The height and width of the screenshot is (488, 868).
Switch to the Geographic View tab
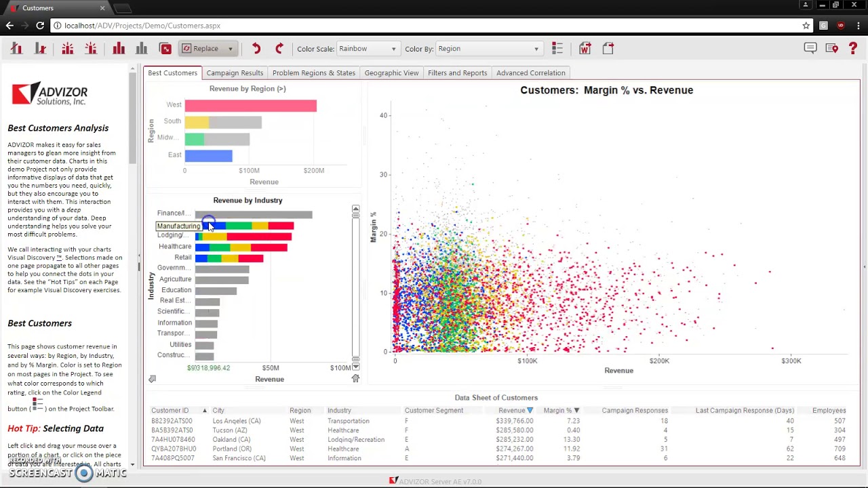pyautogui.click(x=391, y=73)
